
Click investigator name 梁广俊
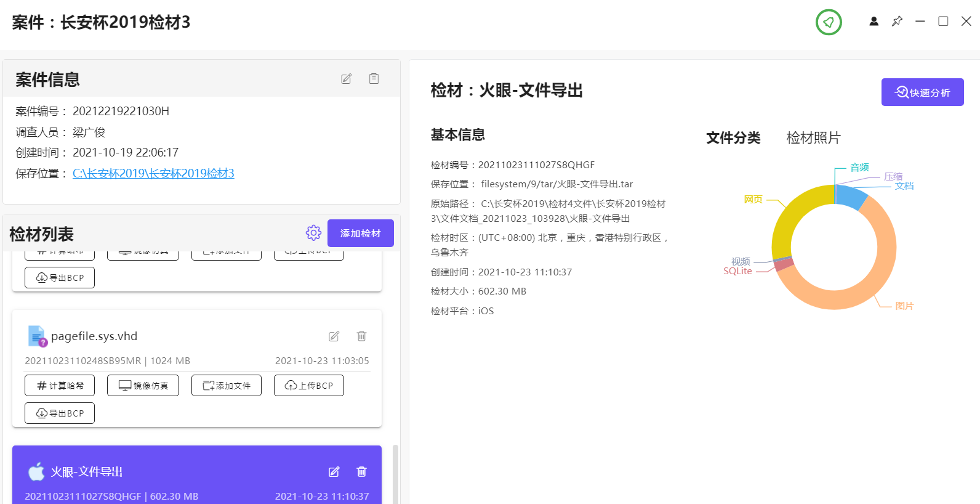click(89, 132)
